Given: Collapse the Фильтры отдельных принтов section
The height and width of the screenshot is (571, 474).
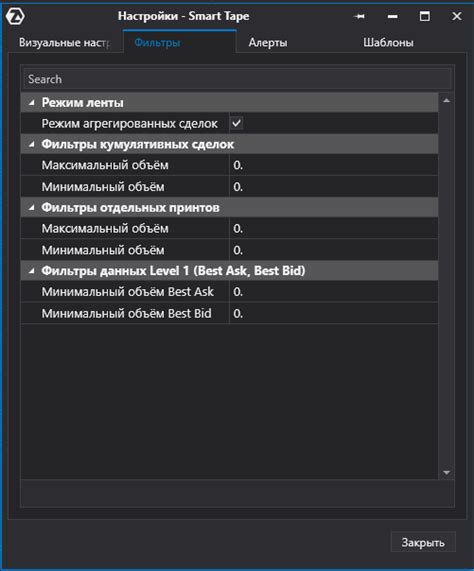Looking at the screenshot, I should click(x=32, y=208).
